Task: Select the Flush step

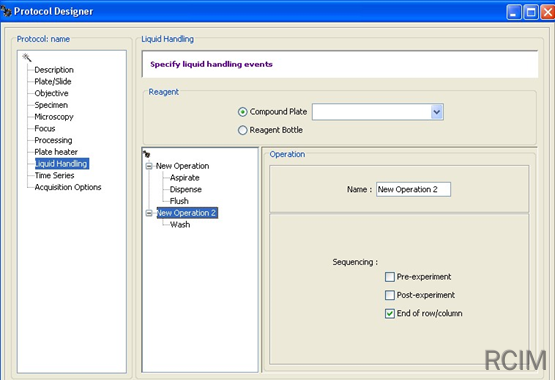Action: 179,201
